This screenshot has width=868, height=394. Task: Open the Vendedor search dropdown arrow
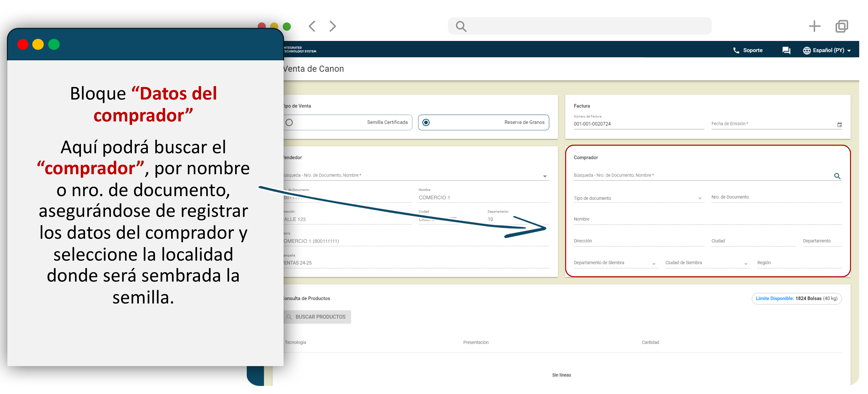click(x=545, y=176)
